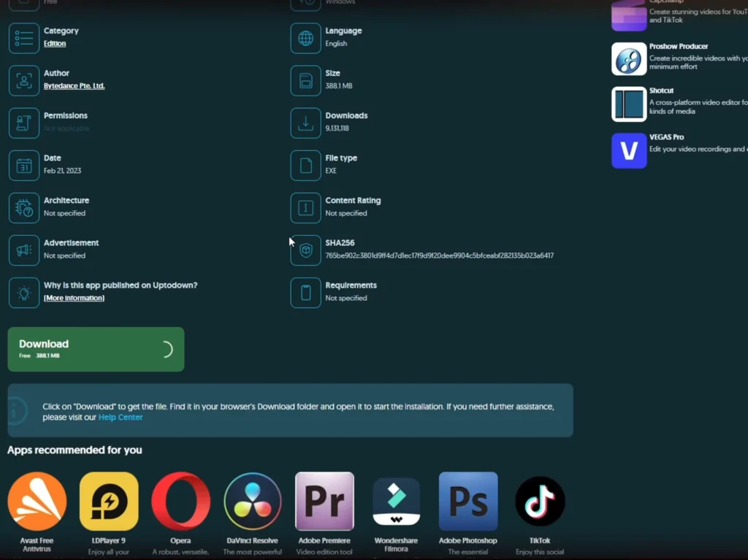The image size is (748, 560).
Task: Click the Downloads arrow icon
Action: point(306,123)
